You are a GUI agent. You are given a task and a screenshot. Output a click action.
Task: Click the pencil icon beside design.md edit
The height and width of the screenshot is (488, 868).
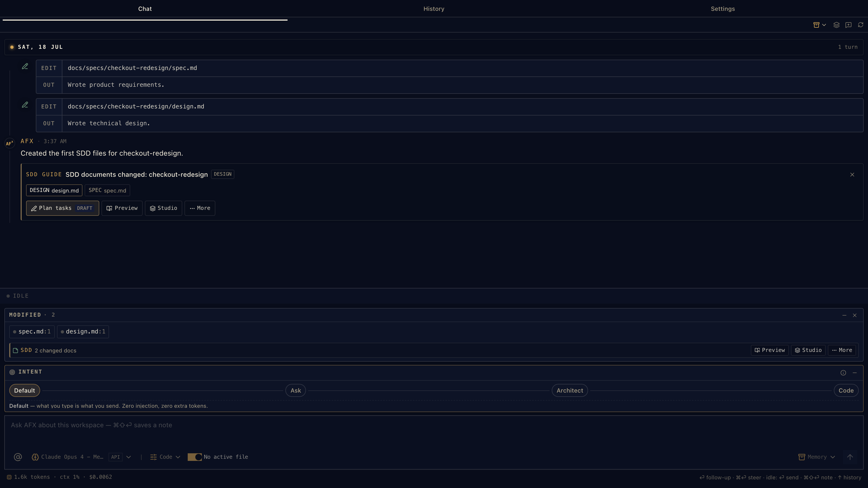coord(25,105)
